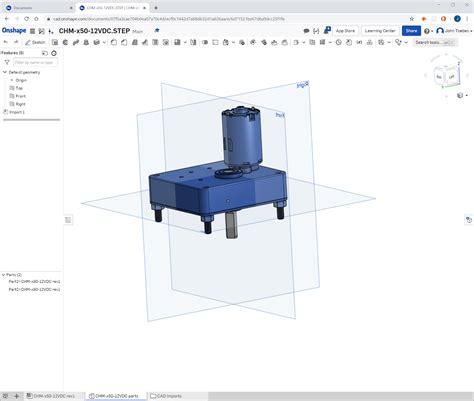Image resolution: width=474 pixels, height=401 pixels.
Task: Click the blue Share button
Action: pyautogui.click(x=411, y=31)
